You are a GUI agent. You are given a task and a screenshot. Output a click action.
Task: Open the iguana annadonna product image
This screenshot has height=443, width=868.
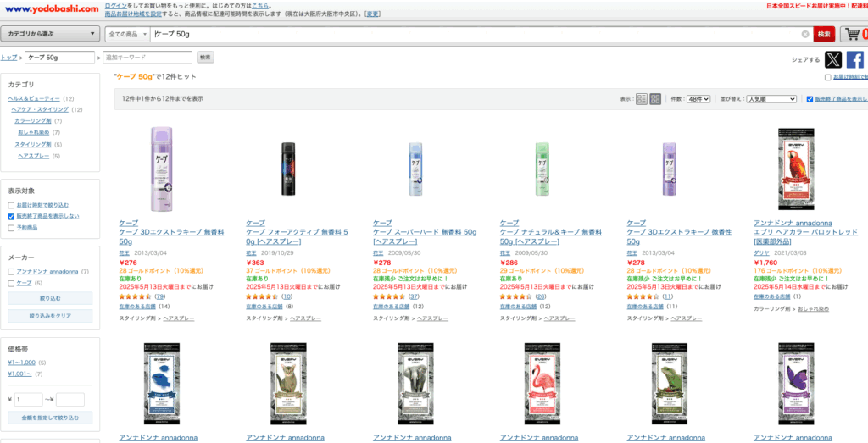pos(670,385)
